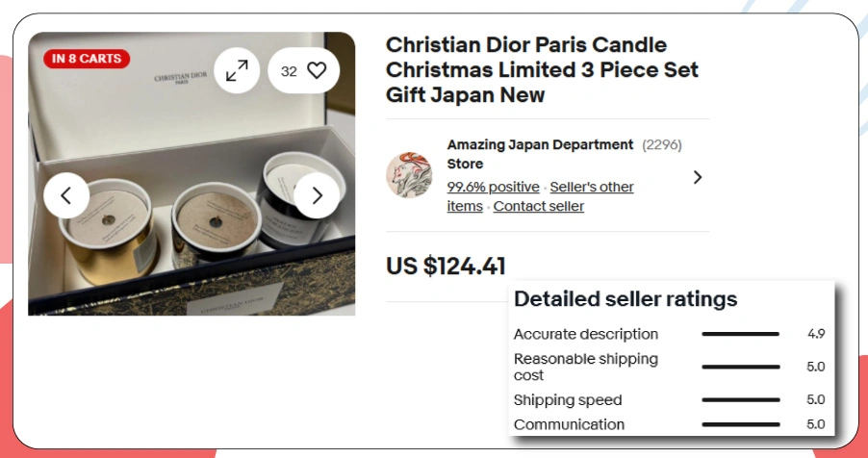Click the candle set product photo
Viewport: 868px width, 458px height.
coord(192,241)
